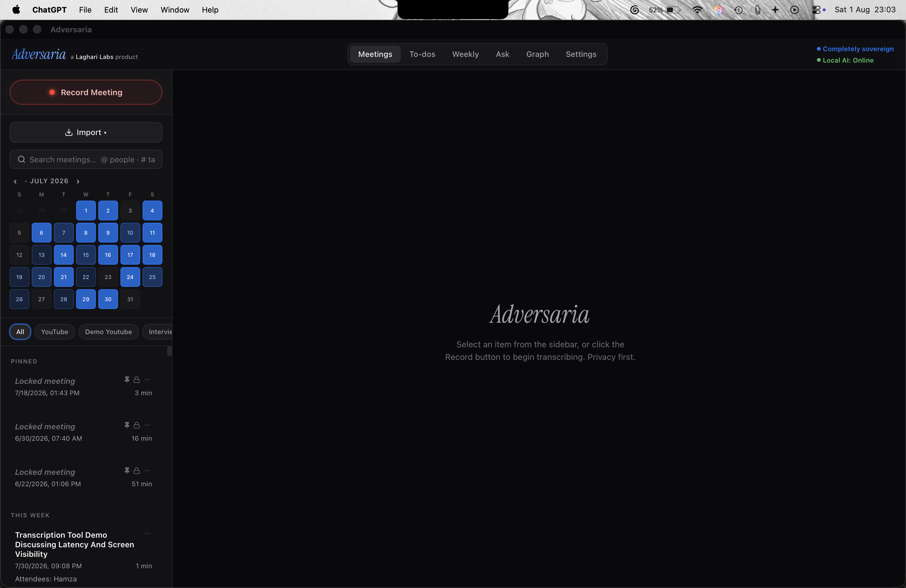
Task: Select the YouTube filter chip
Action: [55, 332]
